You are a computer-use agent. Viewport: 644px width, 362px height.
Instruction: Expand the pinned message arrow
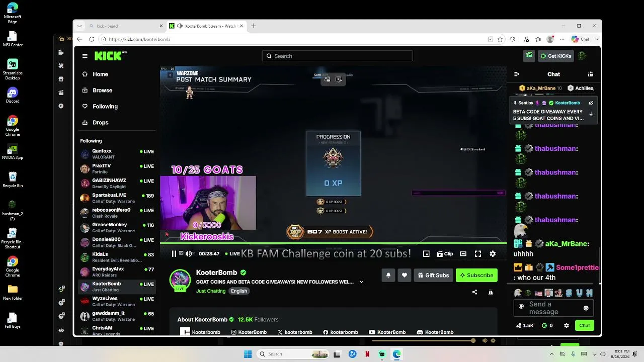591,114
